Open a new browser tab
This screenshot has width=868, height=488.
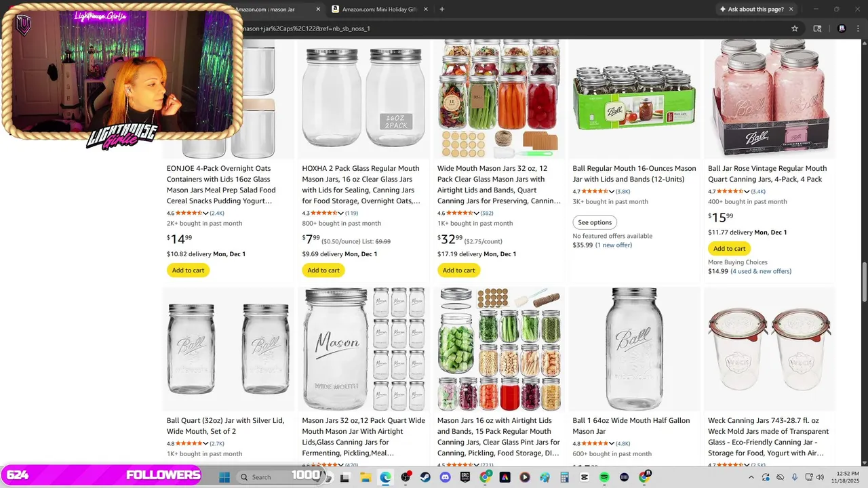442,9
